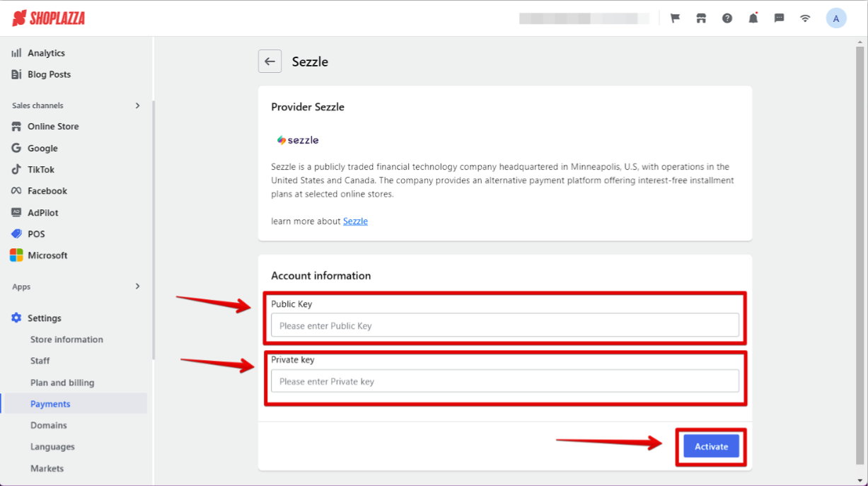This screenshot has width=868, height=486.
Task: Switch to Plan and billing settings
Action: click(x=62, y=382)
